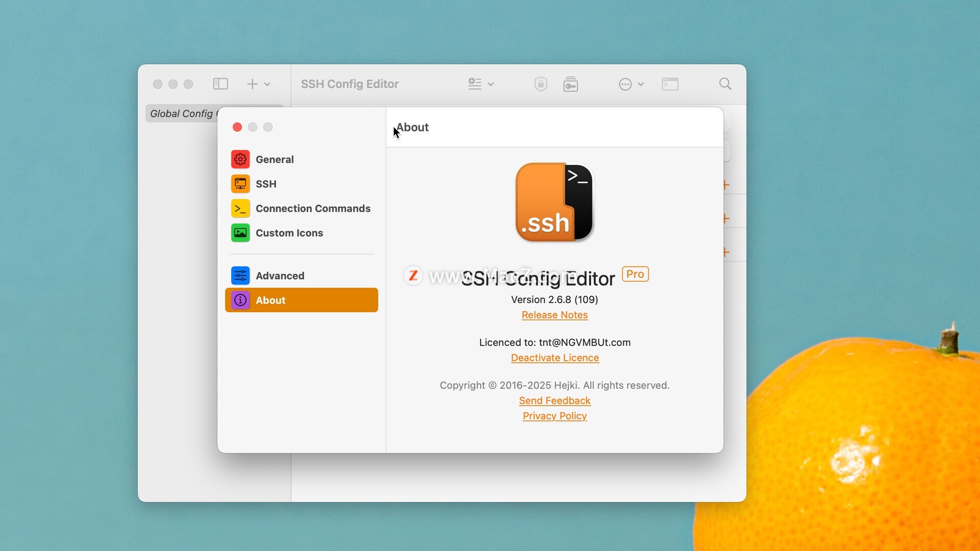The image size is (980, 551).
Task: Click the SSH Config Editor window title
Action: coord(350,84)
